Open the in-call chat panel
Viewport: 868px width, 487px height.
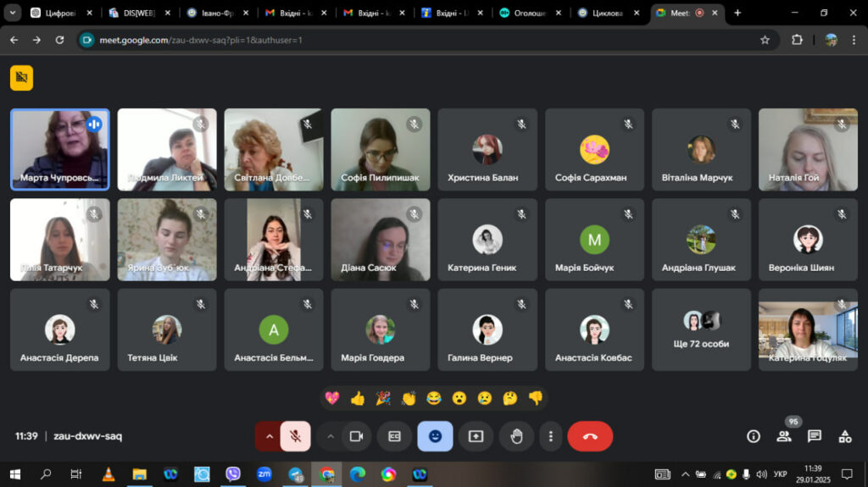(814, 436)
